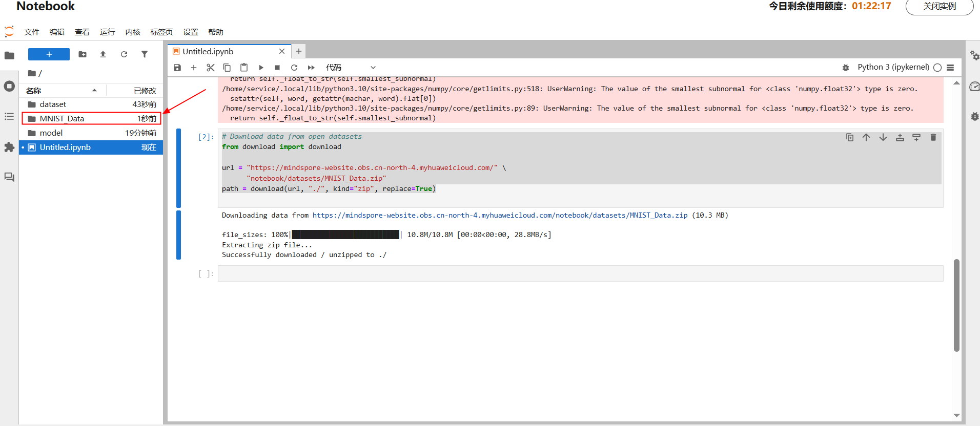The height and width of the screenshot is (426, 980).
Task: Interrupt the kernel with the stop icon
Action: (x=277, y=68)
